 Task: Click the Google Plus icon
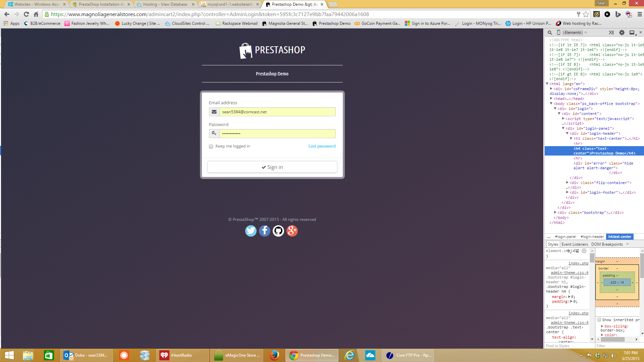click(x=292, y=231)
